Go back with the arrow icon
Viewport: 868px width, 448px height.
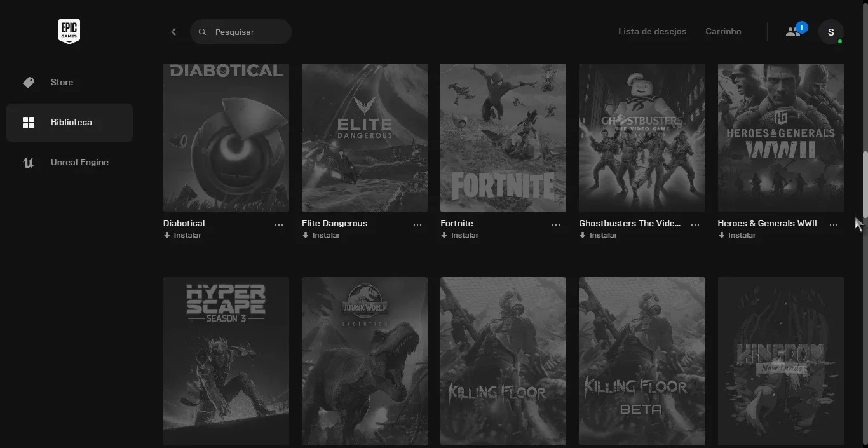point(173,32)
